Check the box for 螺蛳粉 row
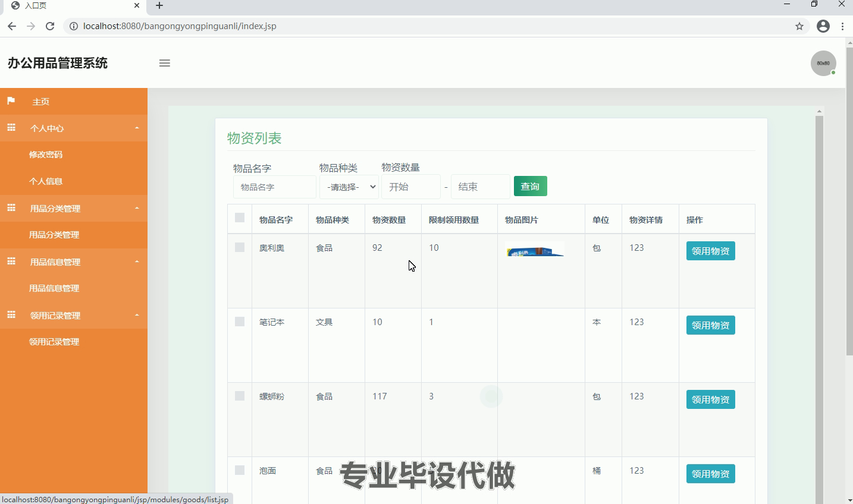Image resolution: width=853 pixels, height=504 pixels. [x=240, y=396]
